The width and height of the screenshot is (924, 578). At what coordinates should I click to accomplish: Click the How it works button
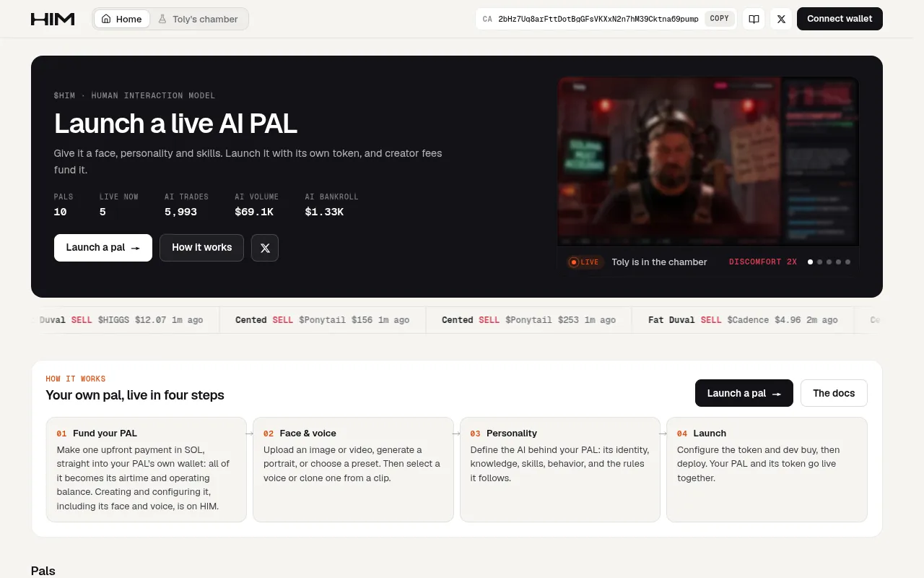pos(202,248)
